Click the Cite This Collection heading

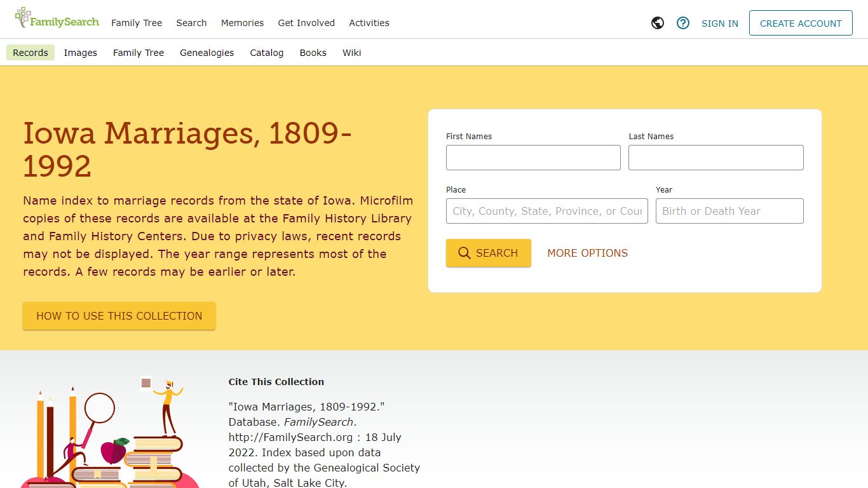pyautogui.click(x=276, y=382)
